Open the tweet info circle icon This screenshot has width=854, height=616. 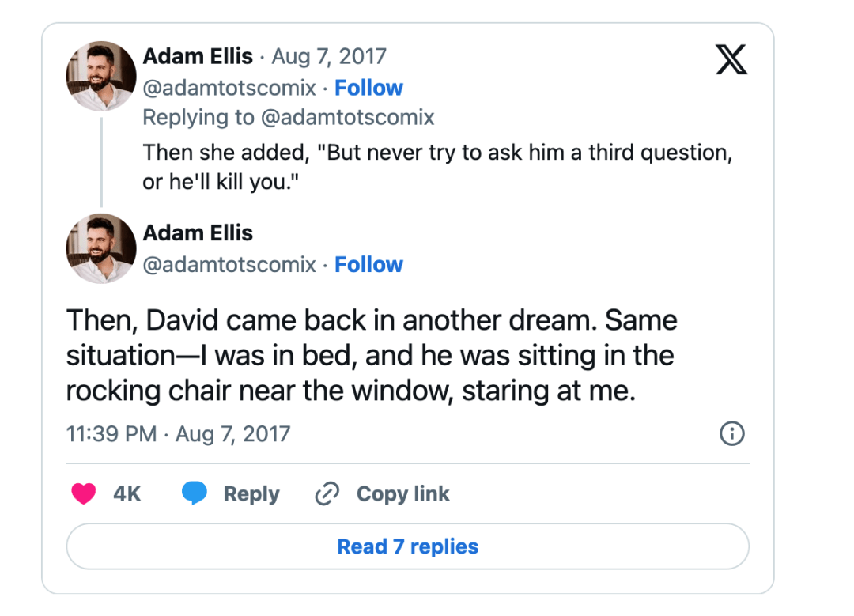point(732,433)
